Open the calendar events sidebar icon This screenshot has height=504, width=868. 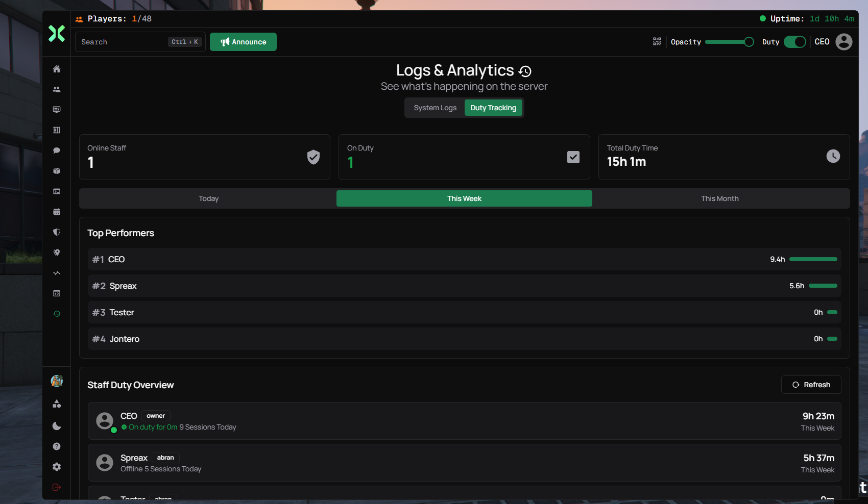pos(56,211)
